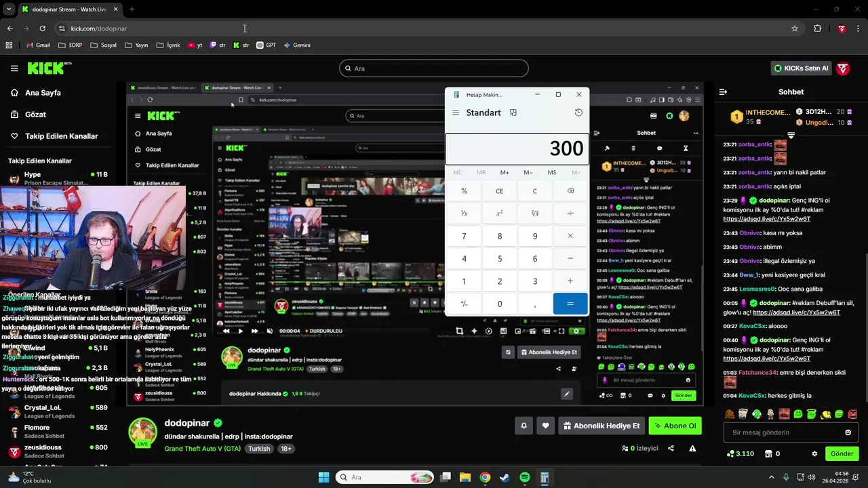Open the emoji picker in chat input
The width and height of the screenshot is (868, 488).
[848, 432]
